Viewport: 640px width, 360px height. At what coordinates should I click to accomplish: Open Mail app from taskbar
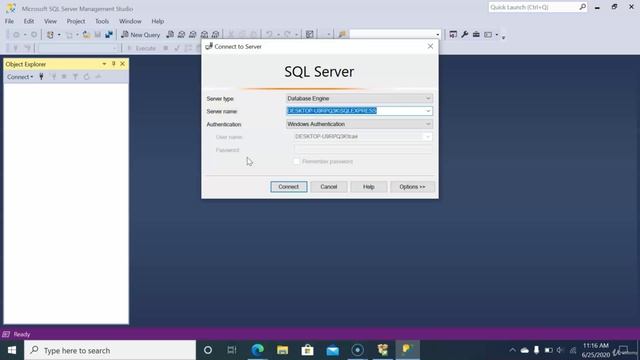click(x=333, y=350)
